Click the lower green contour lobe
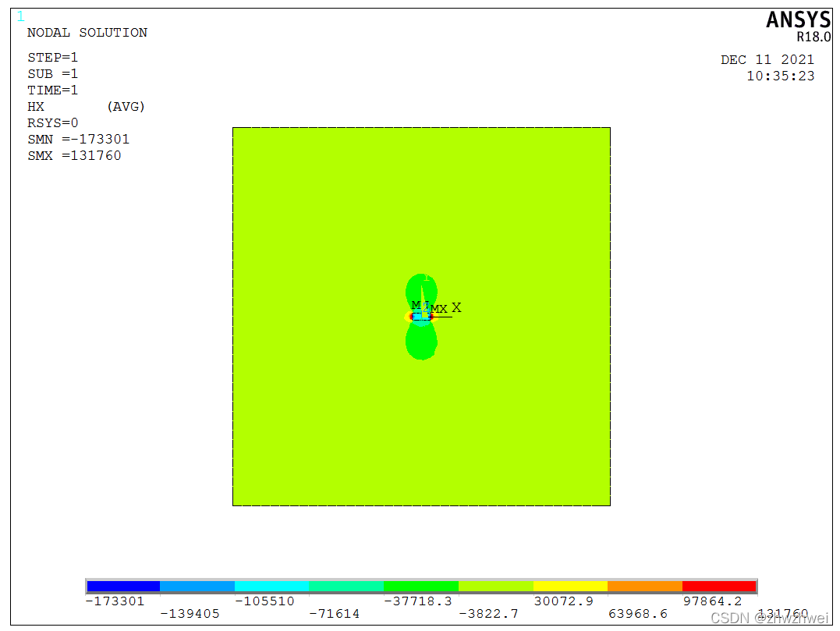Screen dimensions: 840x631 422,342
